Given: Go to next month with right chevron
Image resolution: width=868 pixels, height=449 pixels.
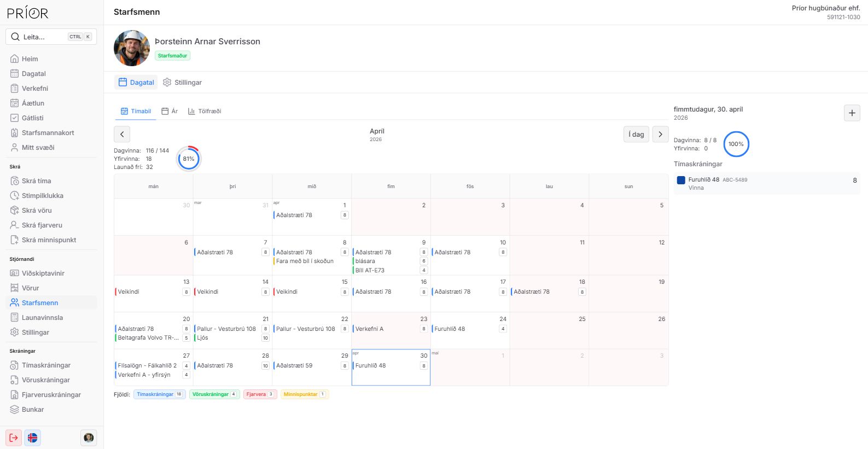Looking at the screenshot, I should click(x=661, y=135).
